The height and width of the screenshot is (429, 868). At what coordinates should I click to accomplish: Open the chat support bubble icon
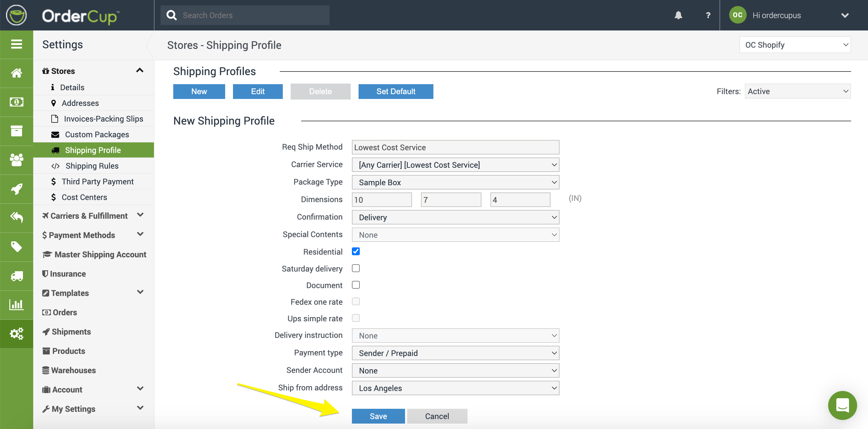pos(842,405)
